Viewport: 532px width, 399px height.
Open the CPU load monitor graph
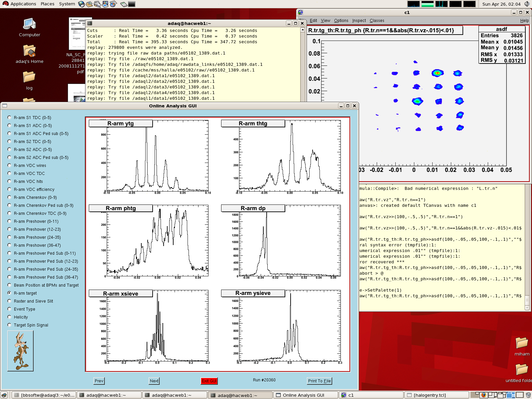click(414, 4)
